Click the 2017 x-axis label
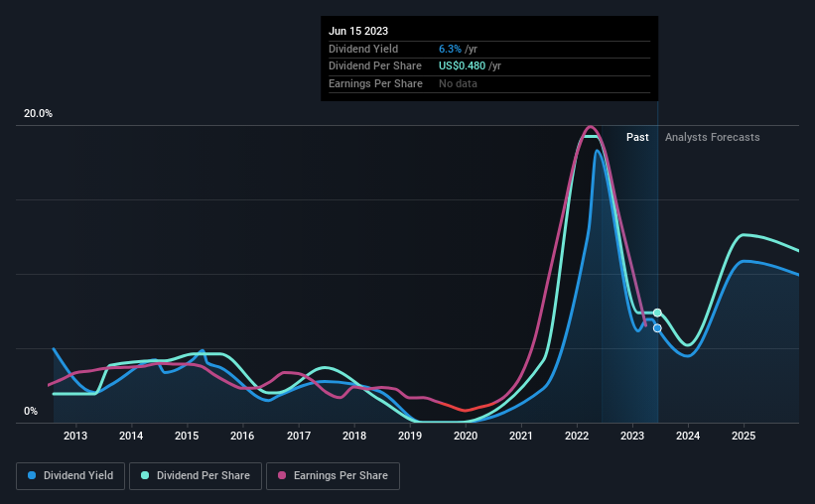The image size is (815, 504). click(x=299, y=436)
